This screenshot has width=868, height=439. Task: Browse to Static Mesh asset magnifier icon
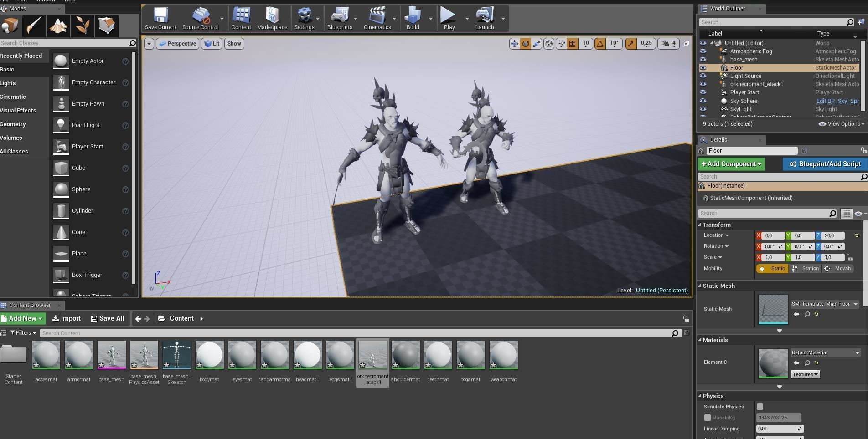click(x=807, y=314)
